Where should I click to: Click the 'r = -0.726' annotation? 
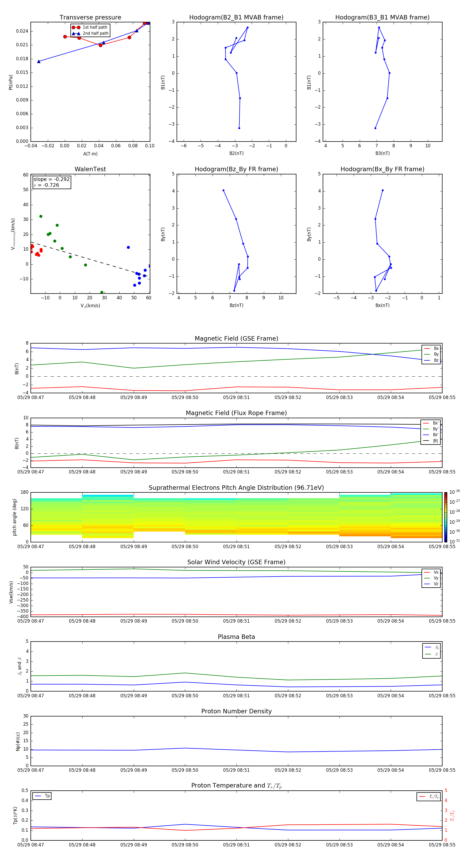(x=47, y=185)
